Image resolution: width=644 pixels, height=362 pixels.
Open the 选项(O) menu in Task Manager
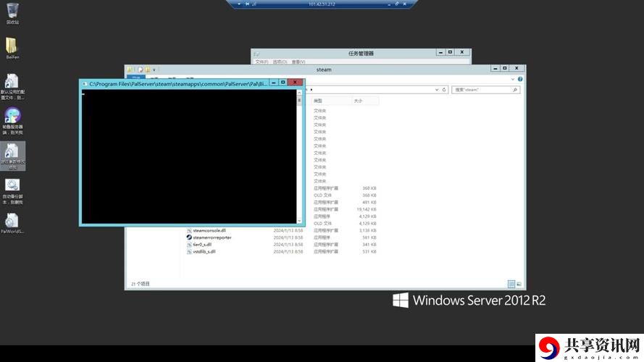(280, 62)
